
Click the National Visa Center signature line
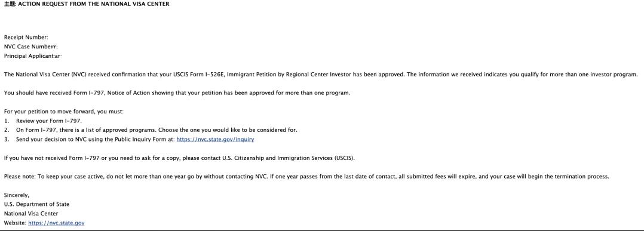click(x=31, y=214)
